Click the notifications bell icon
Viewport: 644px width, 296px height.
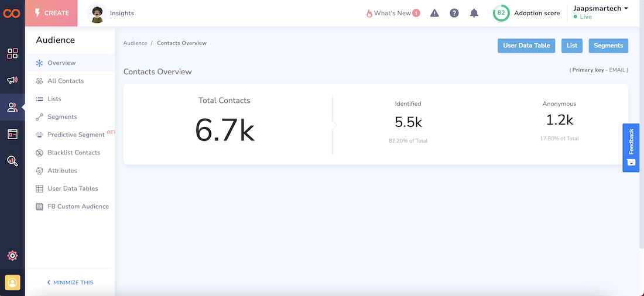point(474,13)
